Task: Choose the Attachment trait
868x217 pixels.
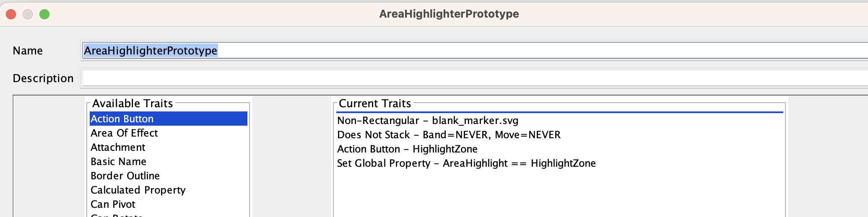Action: 168,147
